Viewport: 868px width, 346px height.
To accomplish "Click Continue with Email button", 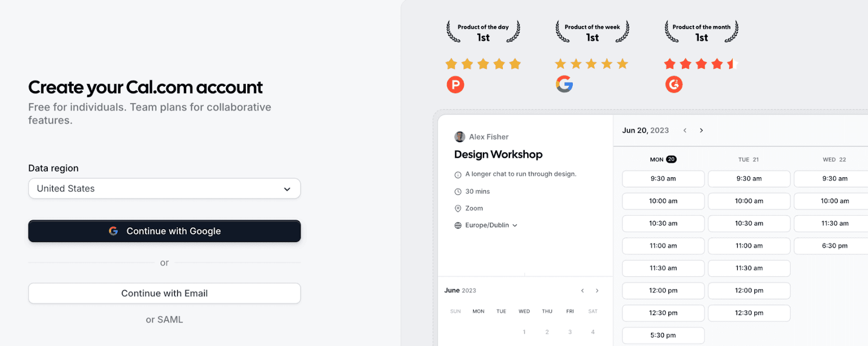I will [x=164, y=293].
